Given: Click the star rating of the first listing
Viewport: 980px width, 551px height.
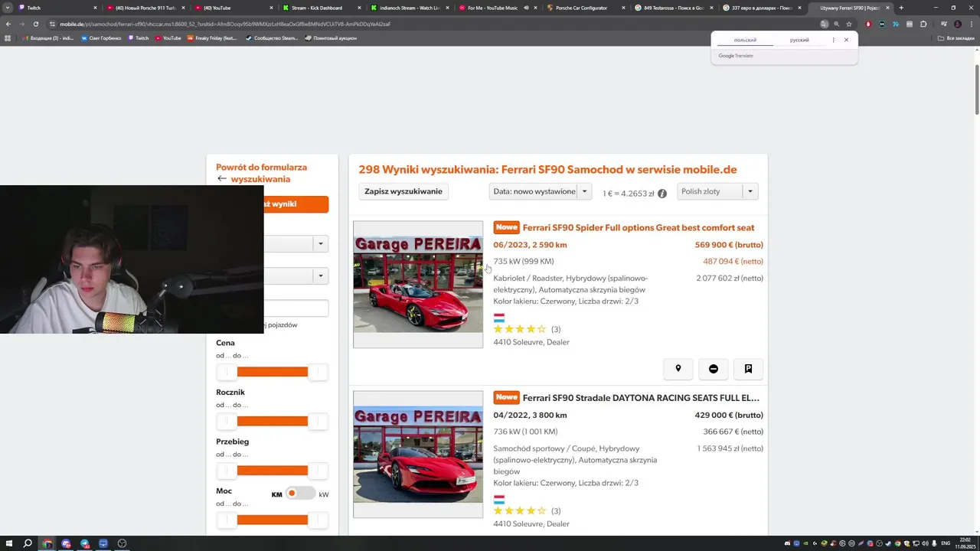Looking at the screenshot, I should coord(520,329).
